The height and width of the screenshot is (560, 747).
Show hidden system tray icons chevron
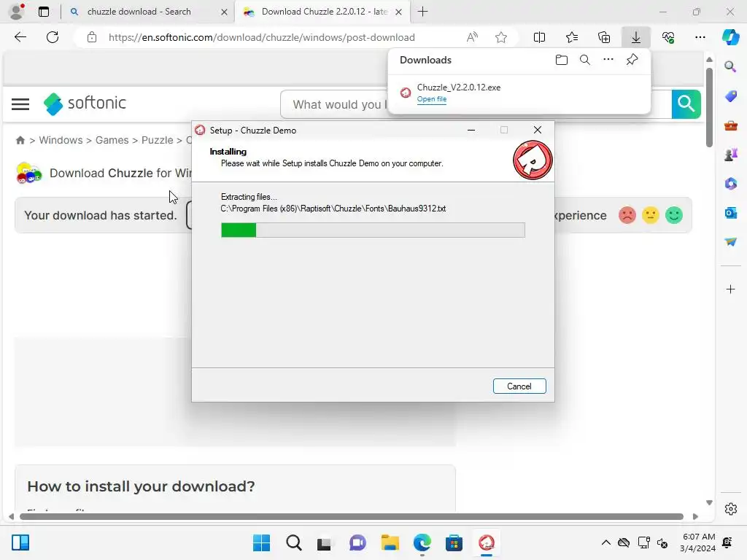click(605, 542)
